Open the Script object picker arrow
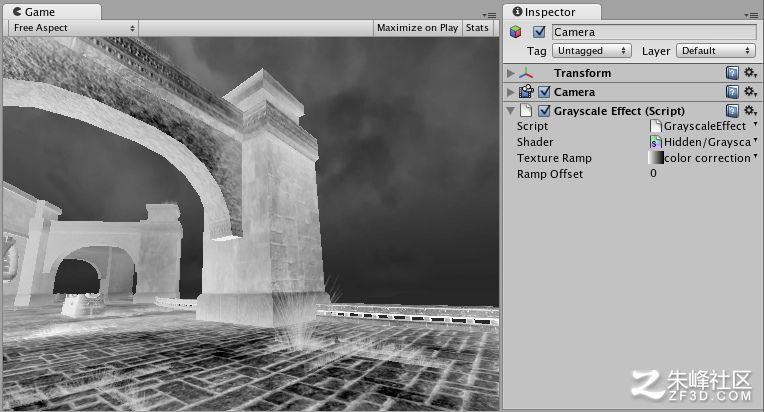764x412 pixels. tap(755, 125)
